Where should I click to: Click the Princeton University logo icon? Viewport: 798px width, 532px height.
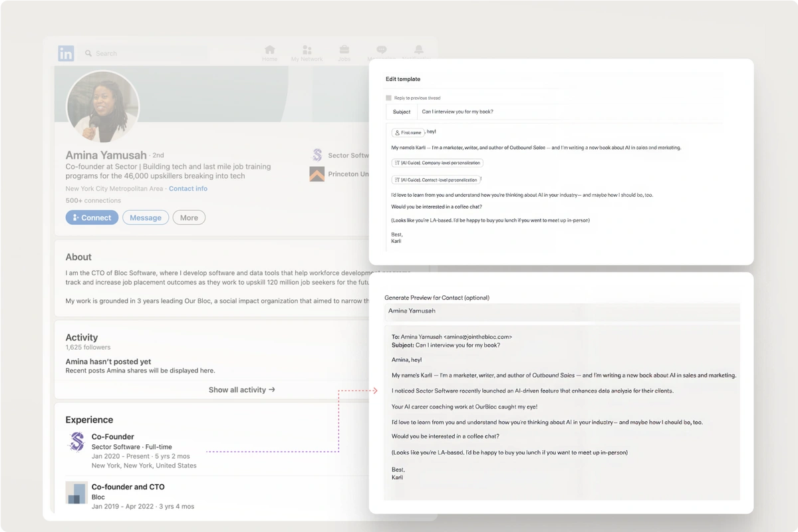317,174
